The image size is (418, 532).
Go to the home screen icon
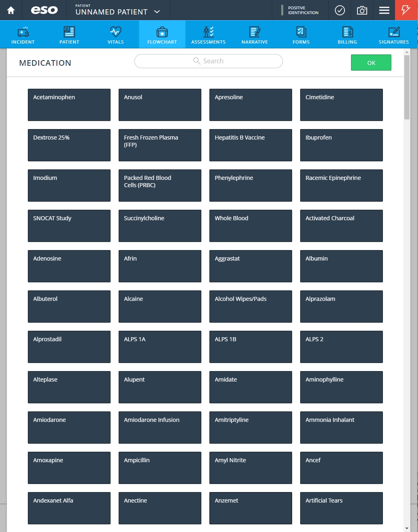[x=11, y=10]
